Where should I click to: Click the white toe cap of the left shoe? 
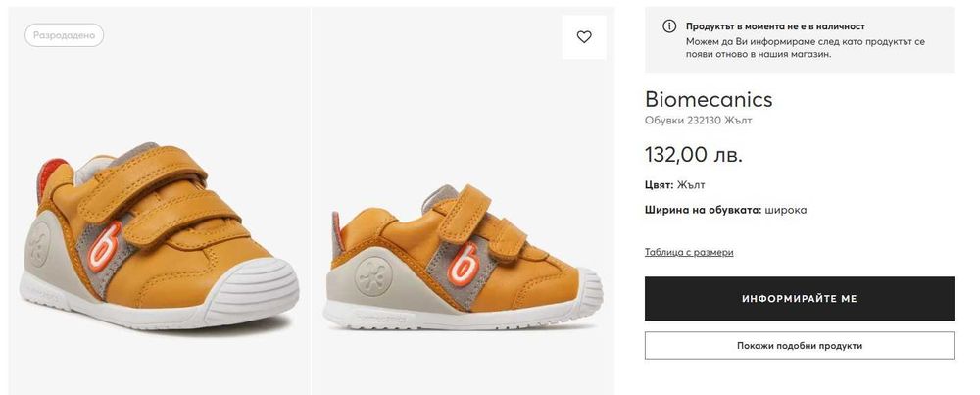click(x=257, y=289)
